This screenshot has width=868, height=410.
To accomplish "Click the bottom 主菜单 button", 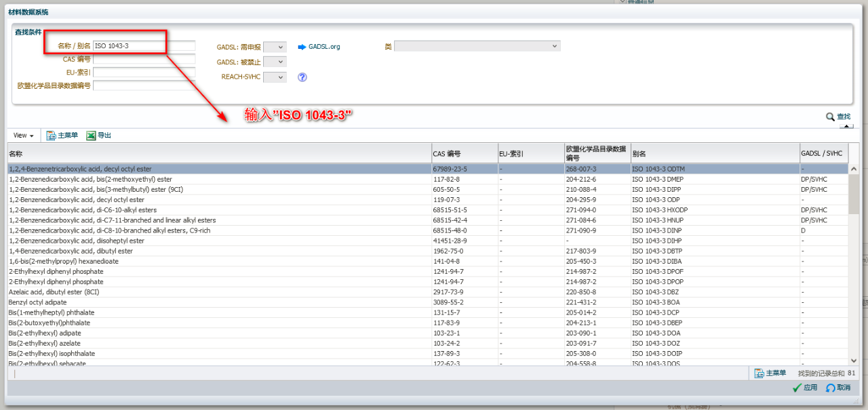I will 770,373.
